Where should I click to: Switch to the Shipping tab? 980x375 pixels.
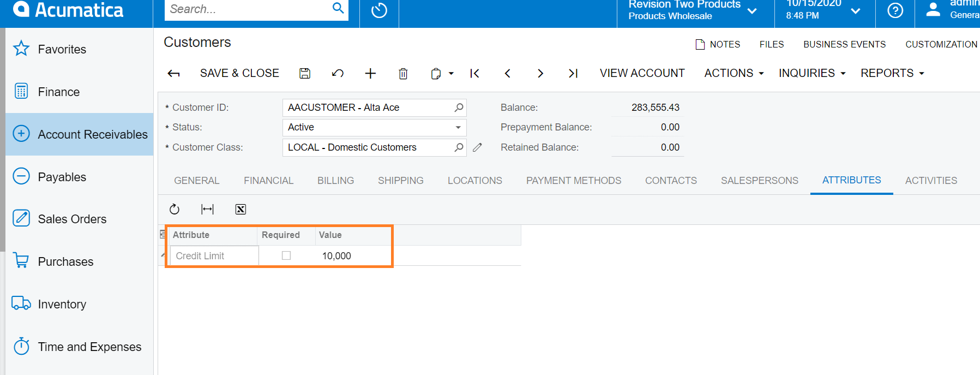point(401,181)
